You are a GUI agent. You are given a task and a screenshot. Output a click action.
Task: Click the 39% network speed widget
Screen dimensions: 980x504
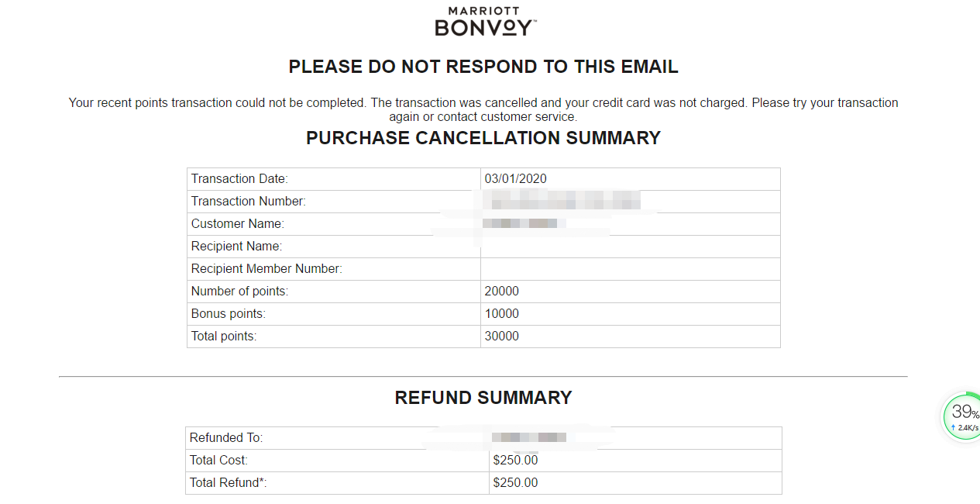click(x=964, y=416)
